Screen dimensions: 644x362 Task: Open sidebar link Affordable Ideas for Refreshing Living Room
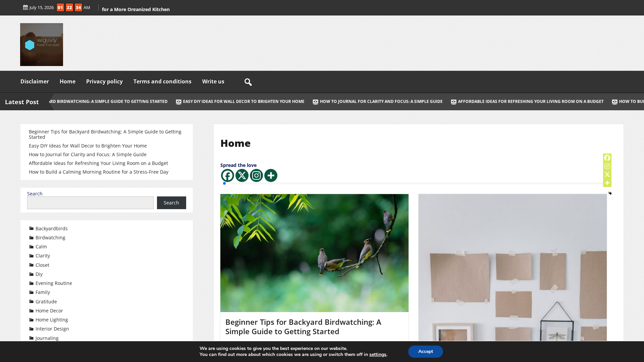(98, 163)
